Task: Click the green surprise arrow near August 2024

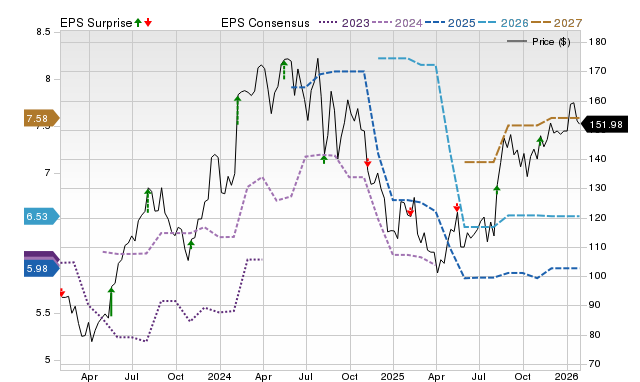Action: 324,159
